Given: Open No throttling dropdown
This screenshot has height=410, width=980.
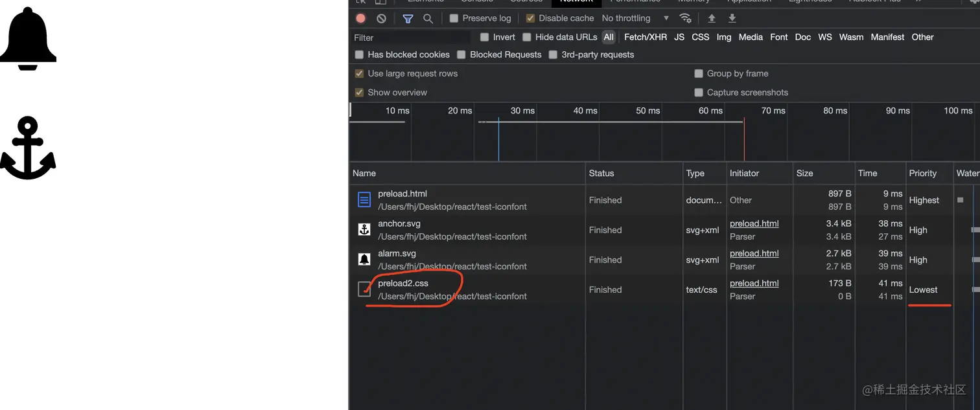Looking at the screenshot, I should (635, 18).
